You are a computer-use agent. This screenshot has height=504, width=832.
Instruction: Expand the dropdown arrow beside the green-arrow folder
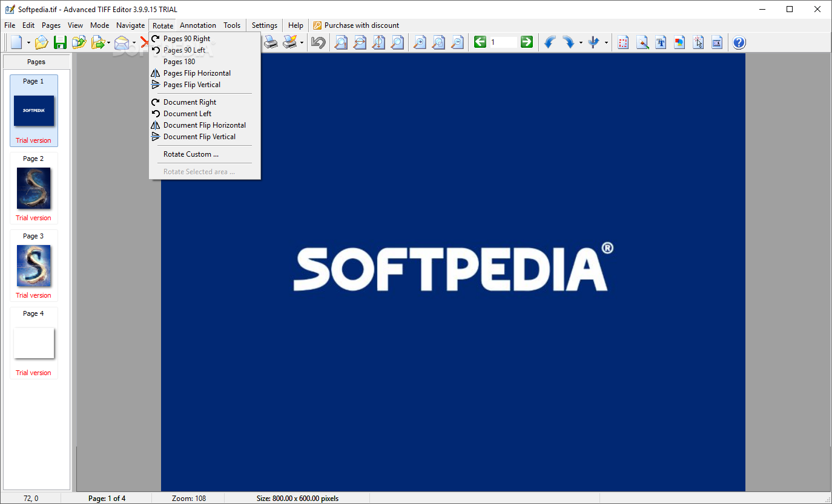[109, 43]
